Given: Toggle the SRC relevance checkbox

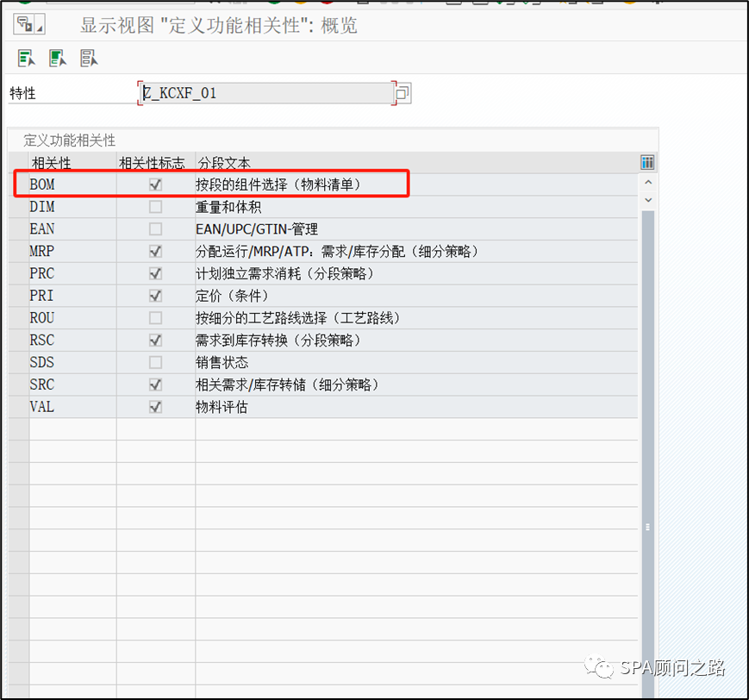Looking at the screenshot, I should [x=155, y=384].
